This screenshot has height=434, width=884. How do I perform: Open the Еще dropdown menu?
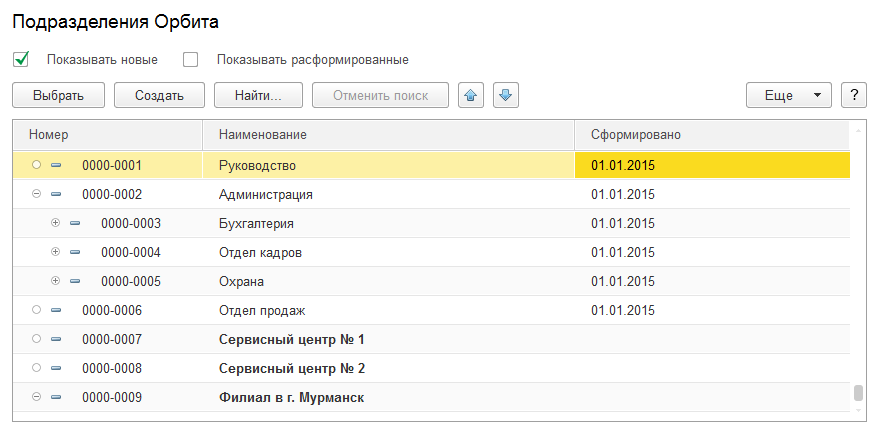tap(788, 95)
